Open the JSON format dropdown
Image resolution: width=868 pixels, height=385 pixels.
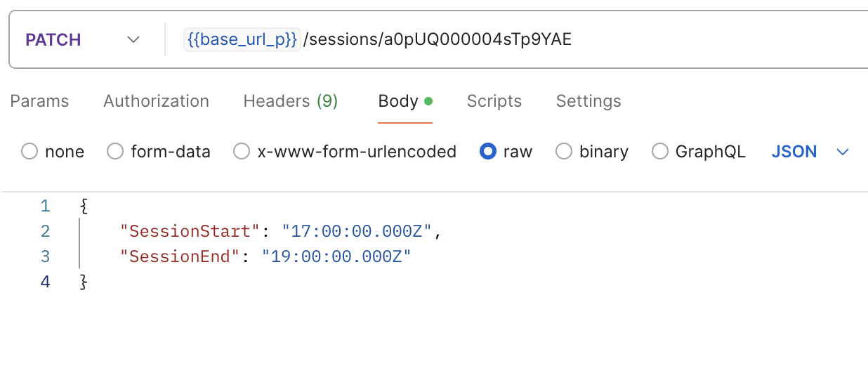(810, 152)
